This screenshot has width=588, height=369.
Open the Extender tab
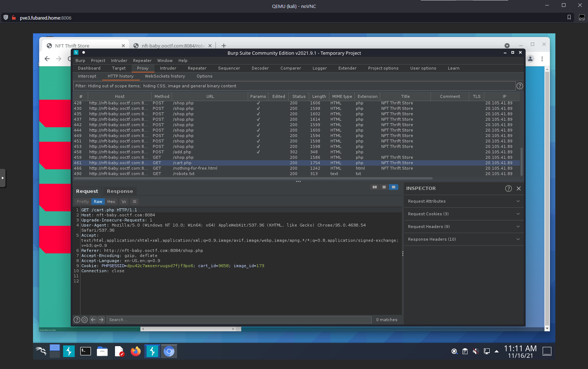pos(347,68)
